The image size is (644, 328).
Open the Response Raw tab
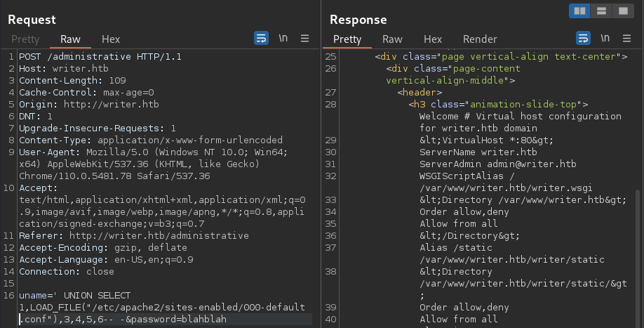point(392,39)
